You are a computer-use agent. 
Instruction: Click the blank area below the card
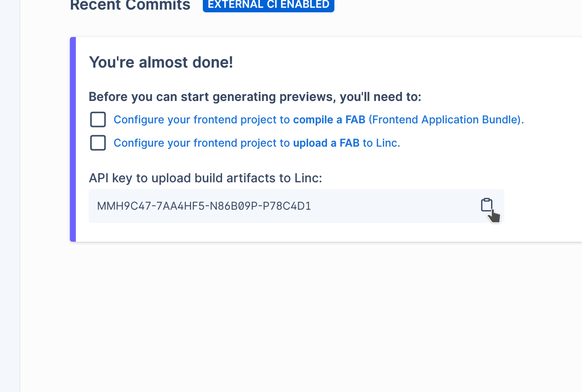tap(302, 315)
